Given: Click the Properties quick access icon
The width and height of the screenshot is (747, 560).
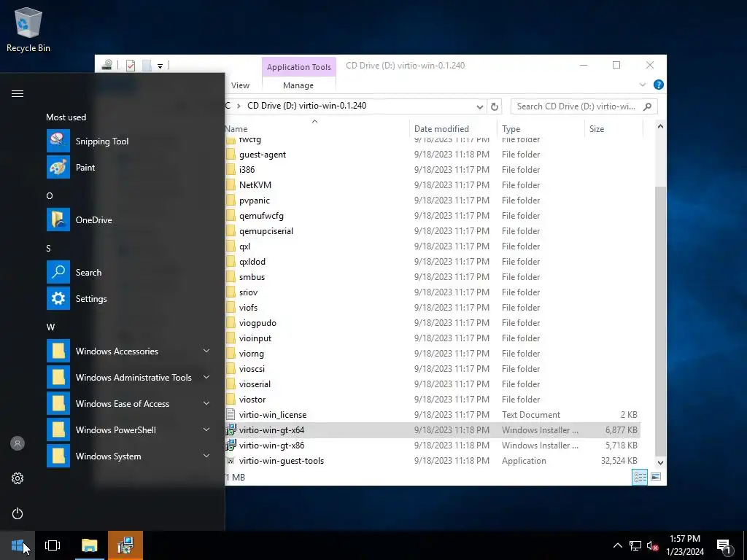Looking at the screenshot, I should pos(131,66).
